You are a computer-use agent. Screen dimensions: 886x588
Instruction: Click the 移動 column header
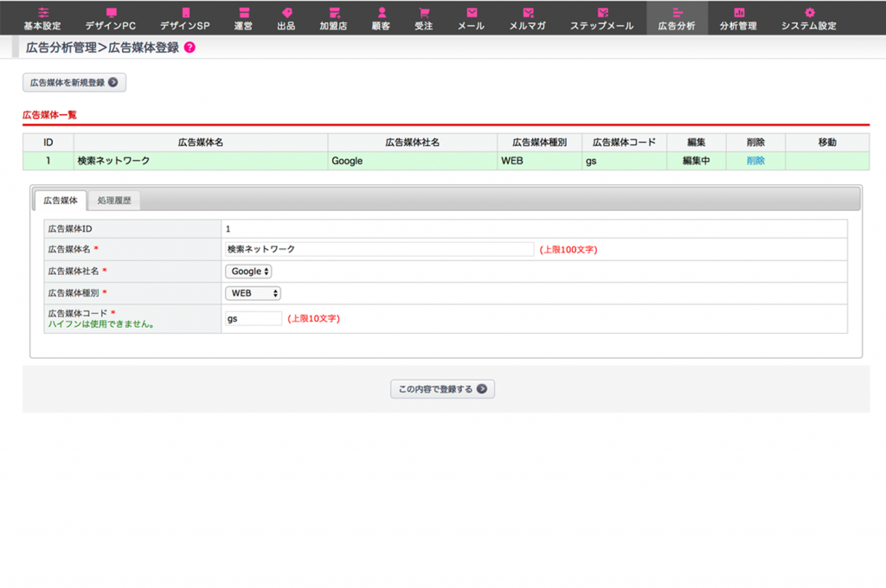pos(827,143)
